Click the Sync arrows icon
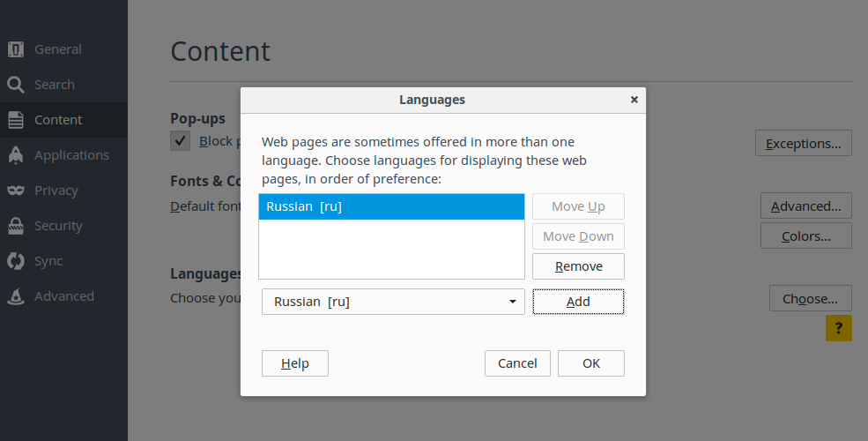The width and height of the screenshot is (868, 441). click(x=16, y=261)
